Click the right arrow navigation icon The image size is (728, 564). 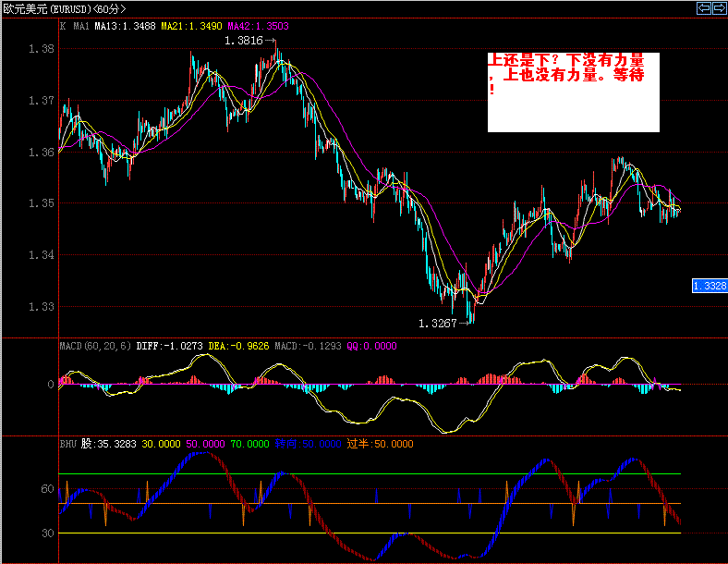719,8
